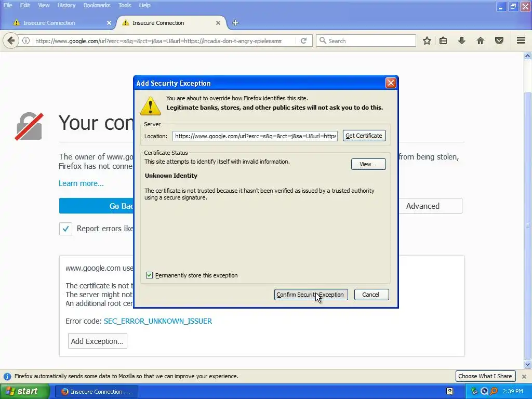Click Confirm Security Exception button
Viewport: 532px width, 399px height.
click(x=311, y=295)
